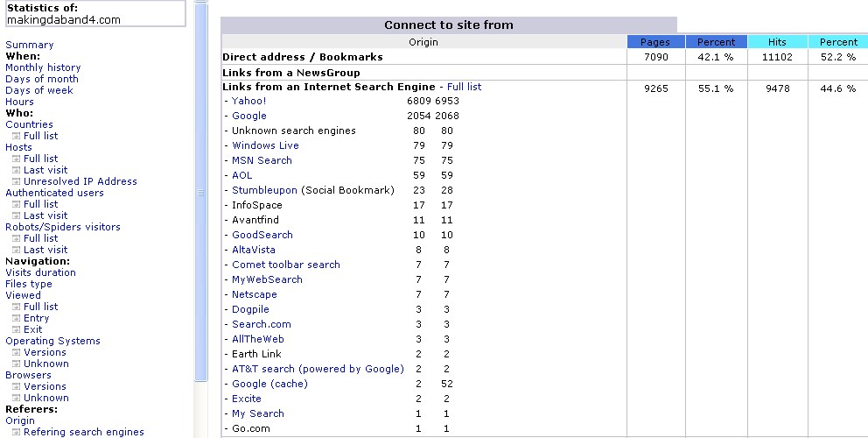Click the icon beside Browsers Unknown
Viewport: 868px width, 438px height.
[x=16, y=398]
